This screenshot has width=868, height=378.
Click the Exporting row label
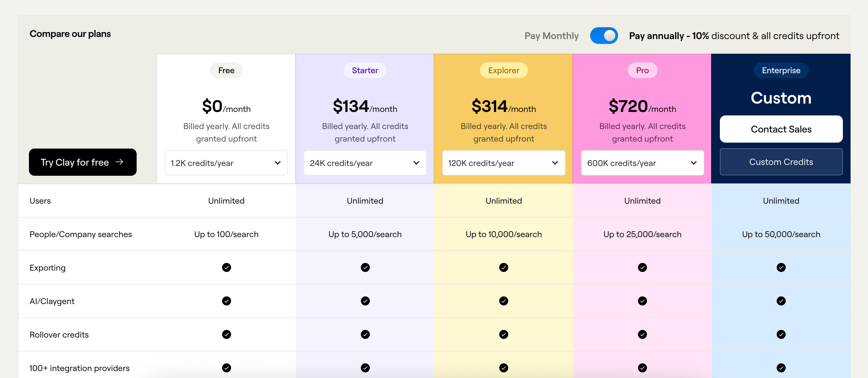tap(47, 268)
